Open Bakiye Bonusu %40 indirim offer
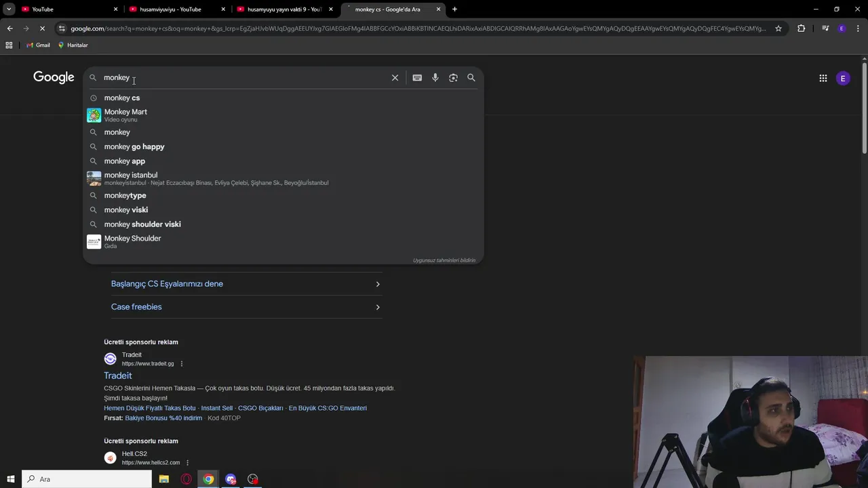This screenshot has height=488, width=868. pyautogui.click(x=163, y=418)
